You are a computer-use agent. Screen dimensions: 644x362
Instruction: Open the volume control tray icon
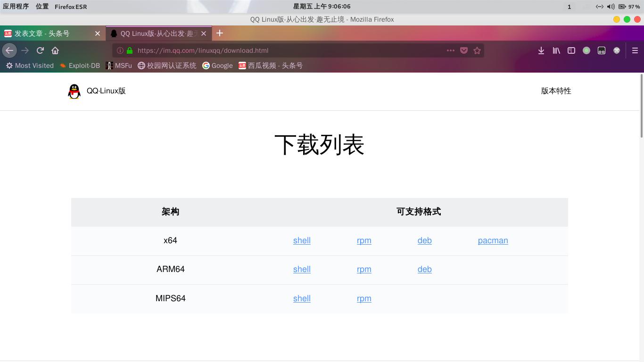611,7
